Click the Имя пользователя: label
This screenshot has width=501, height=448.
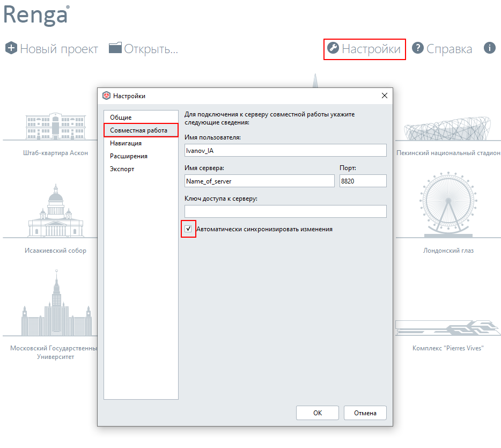pyautogui.click(x=212, y=137)
